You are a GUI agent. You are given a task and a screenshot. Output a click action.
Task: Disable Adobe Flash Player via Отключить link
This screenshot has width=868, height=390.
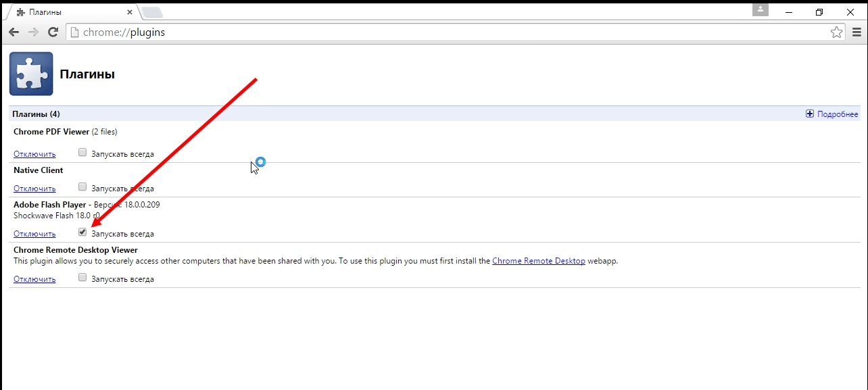click(34, 234)
